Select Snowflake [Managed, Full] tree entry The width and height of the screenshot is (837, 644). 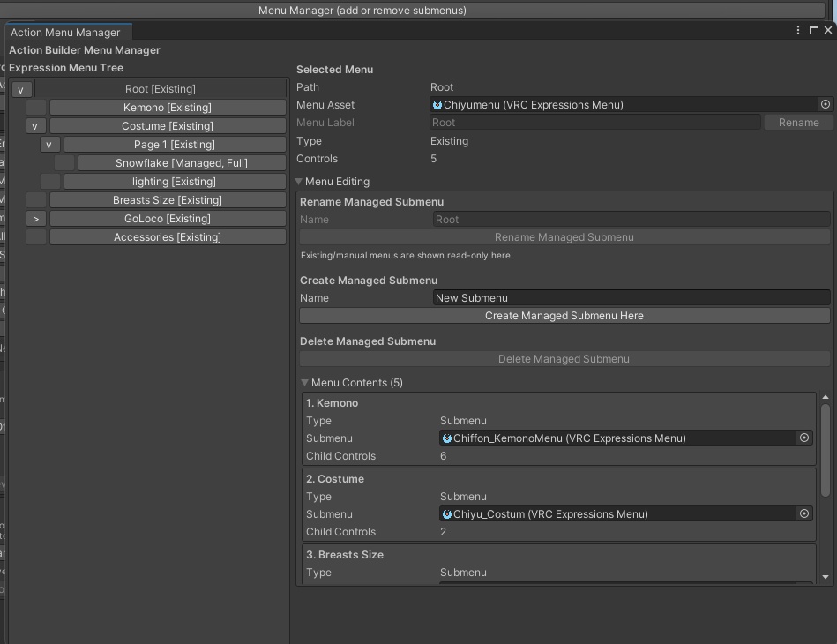point(182,163)
